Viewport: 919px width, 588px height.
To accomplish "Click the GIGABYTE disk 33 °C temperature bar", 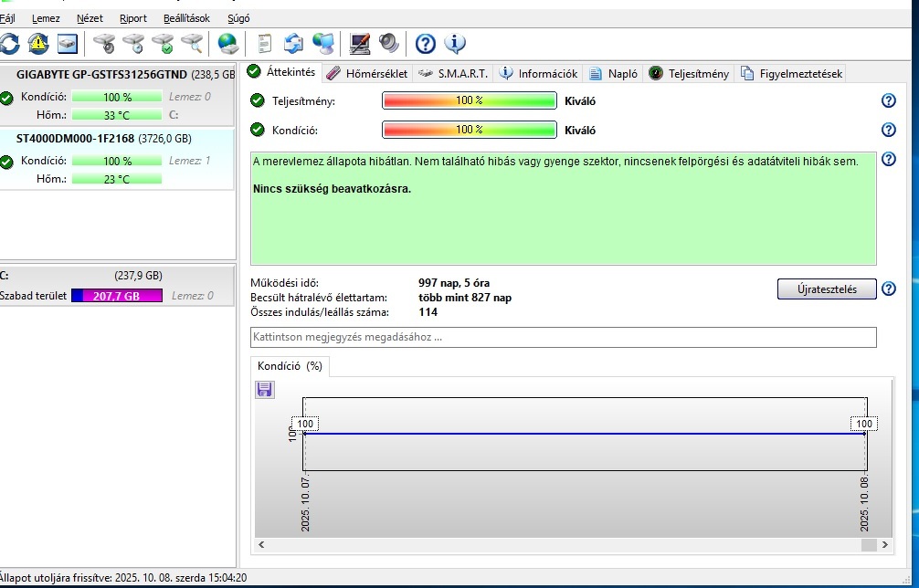I will click(x=117, y=115).
